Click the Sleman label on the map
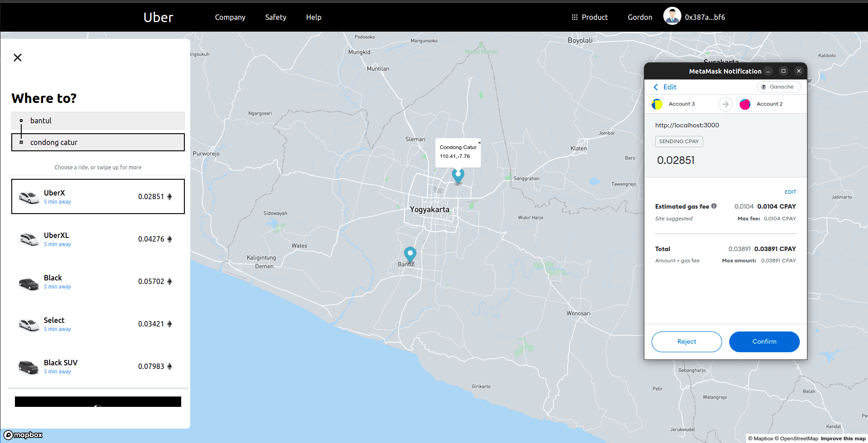868x443 pixels. (x=415, y=139)
